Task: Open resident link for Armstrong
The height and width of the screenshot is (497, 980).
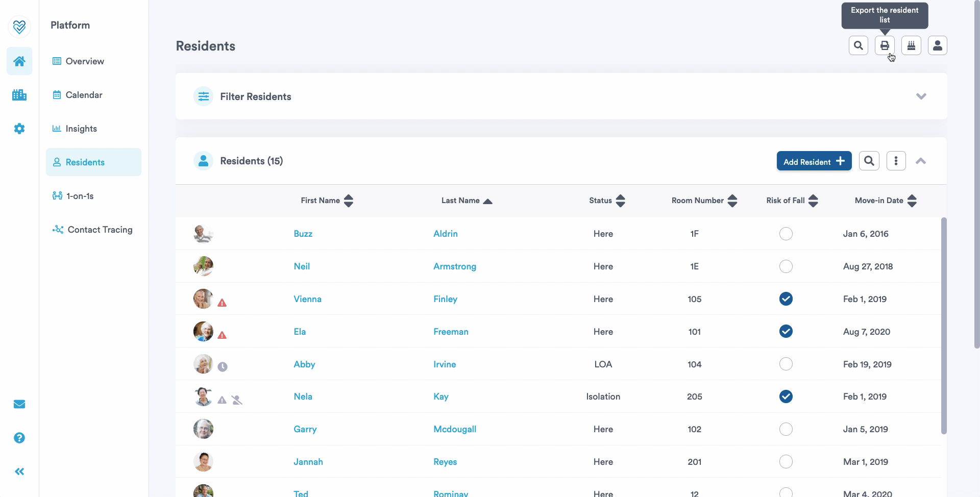Action: pyautogui.click(x=454, y=266)
